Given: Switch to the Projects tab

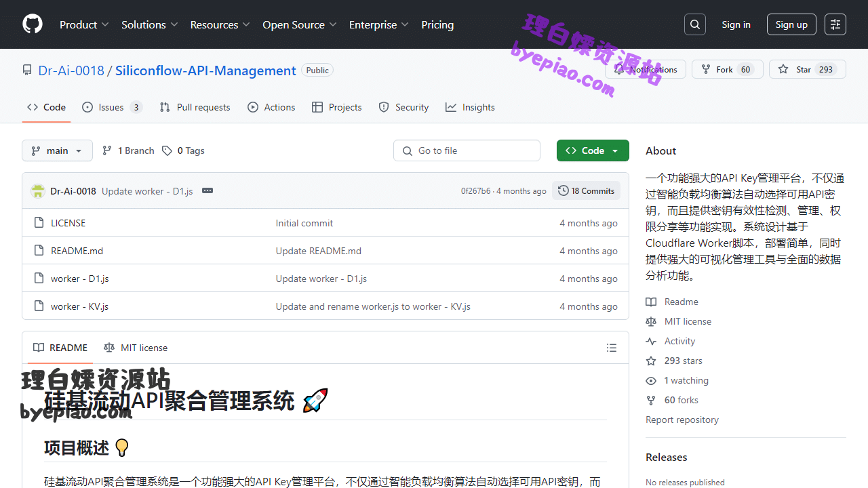Looking at the screenshot, I should click(336, 107).
